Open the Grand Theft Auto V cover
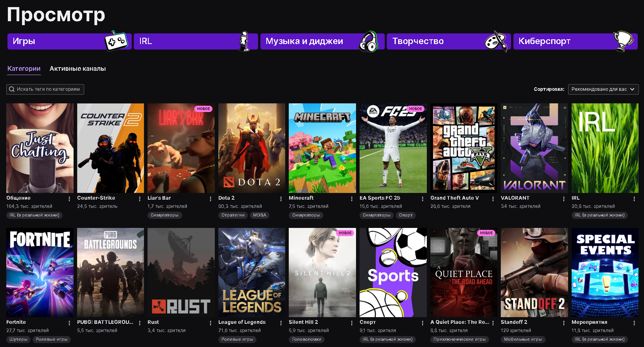Image resolution: width=644 pixels, height=347 pixels. [x=464, y=148]
